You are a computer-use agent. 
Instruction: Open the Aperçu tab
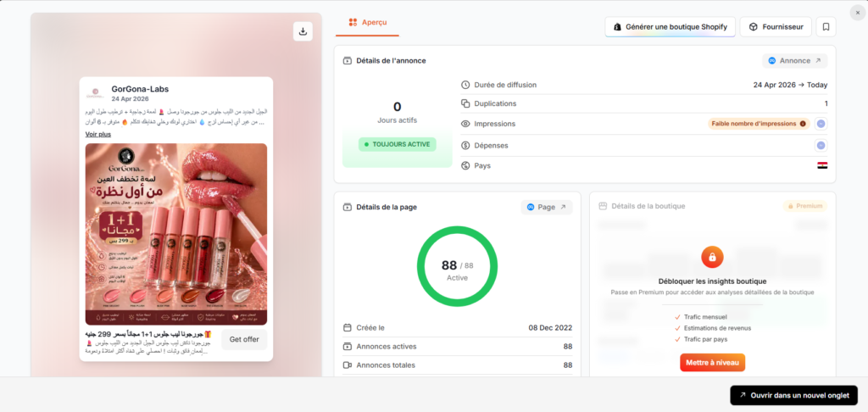coord(368,22)
